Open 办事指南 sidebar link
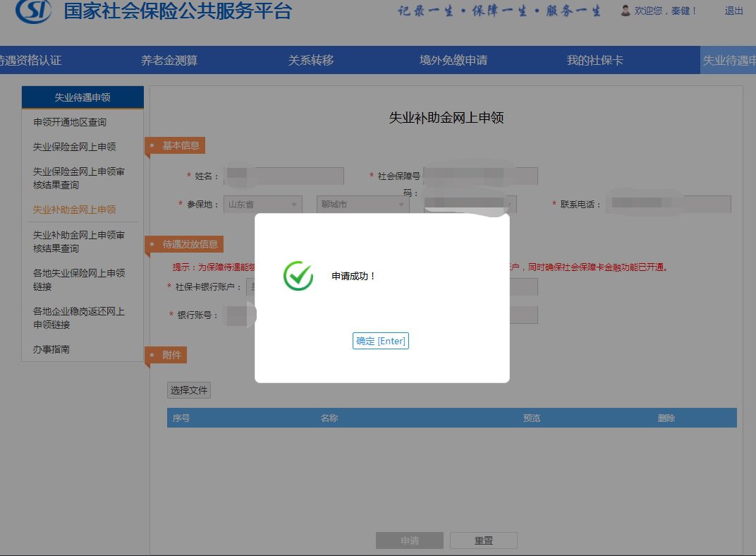The height and width of the screenshot is (556, 756). tap(51, 349)
